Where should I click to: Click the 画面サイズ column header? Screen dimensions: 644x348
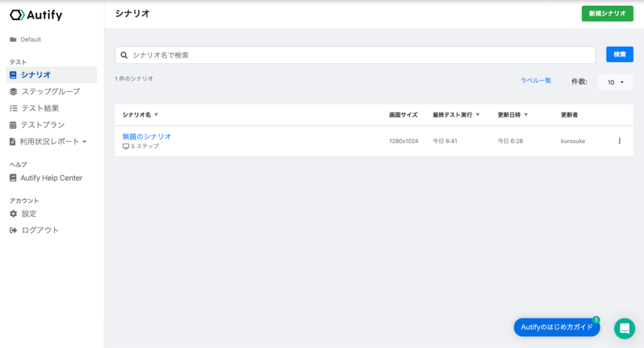coord(403,115)
